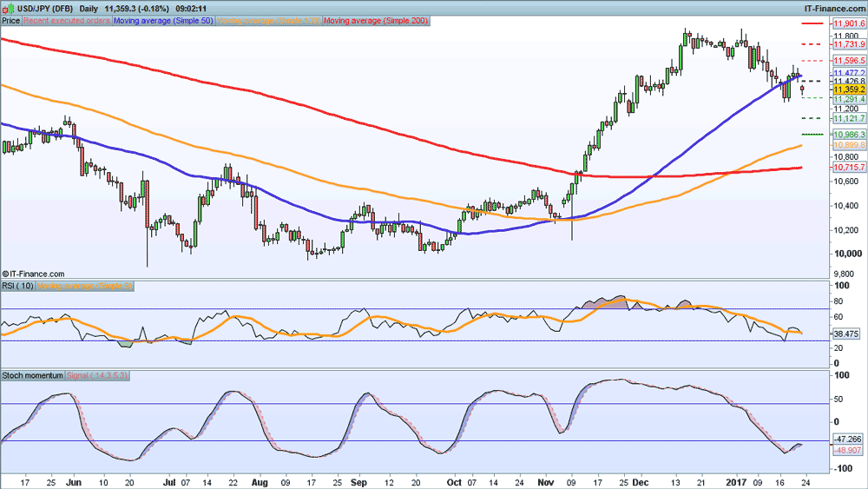The width and height of the screenshot is (868, 489).
Task: Click the 11,596.5 level tag
Action: click(849, 61)
